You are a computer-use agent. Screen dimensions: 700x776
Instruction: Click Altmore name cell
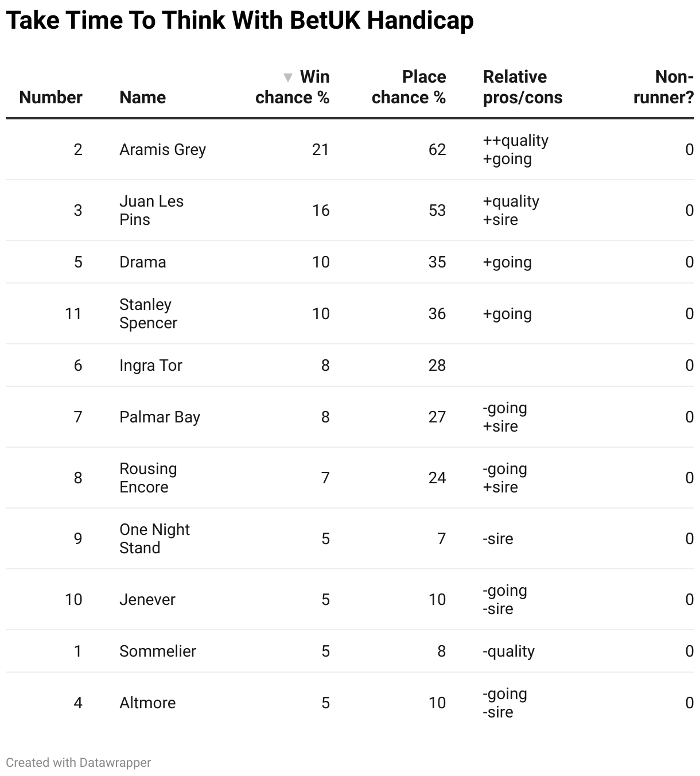pos(147,703)
